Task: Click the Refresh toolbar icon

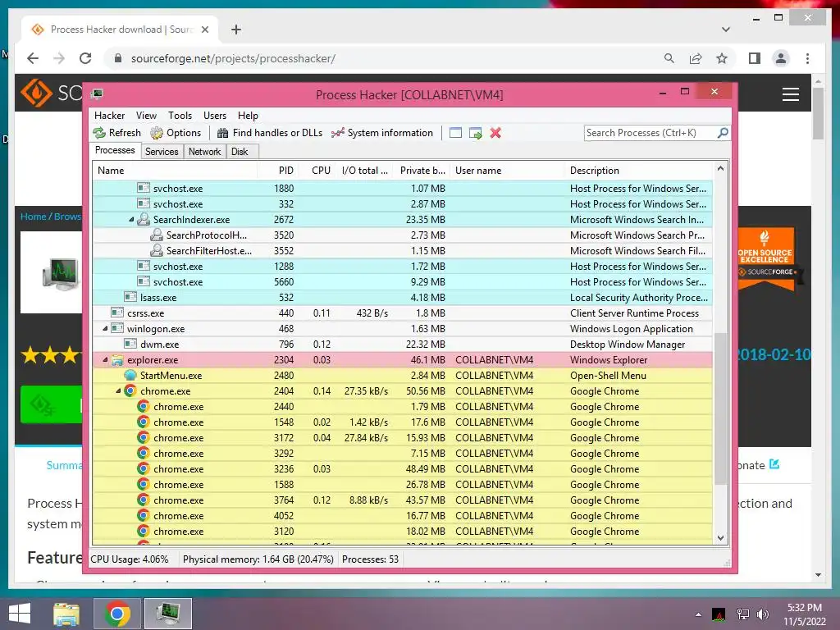Action: pyautogui.click(x=99, y=133)
